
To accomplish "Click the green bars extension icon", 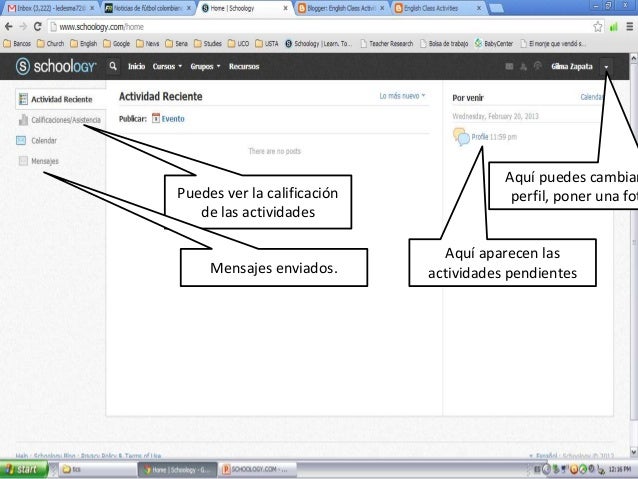I will [x=614, y=27].
